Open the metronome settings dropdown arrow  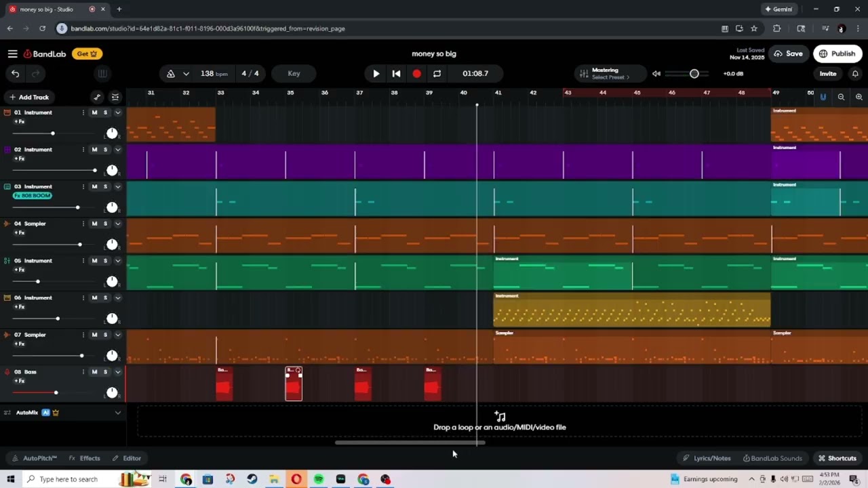pyautogui.click(x=186, y=73)
